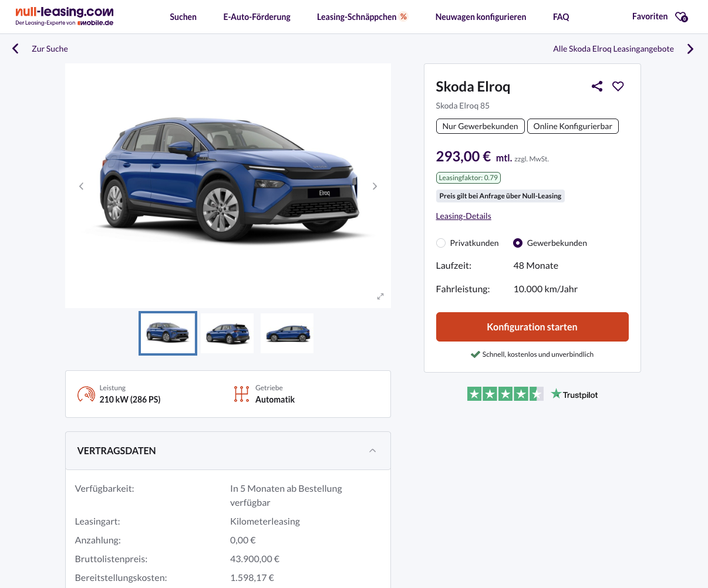Click the null-leasing.com logo
The width and height of the screenshot is (708, 588).
pos(65,16)
